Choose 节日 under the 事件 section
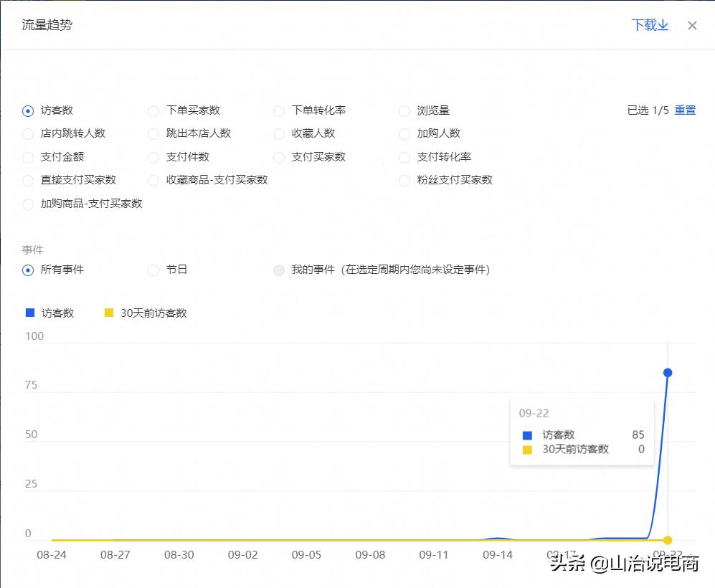The image size is (715, 588). point(153,270)
